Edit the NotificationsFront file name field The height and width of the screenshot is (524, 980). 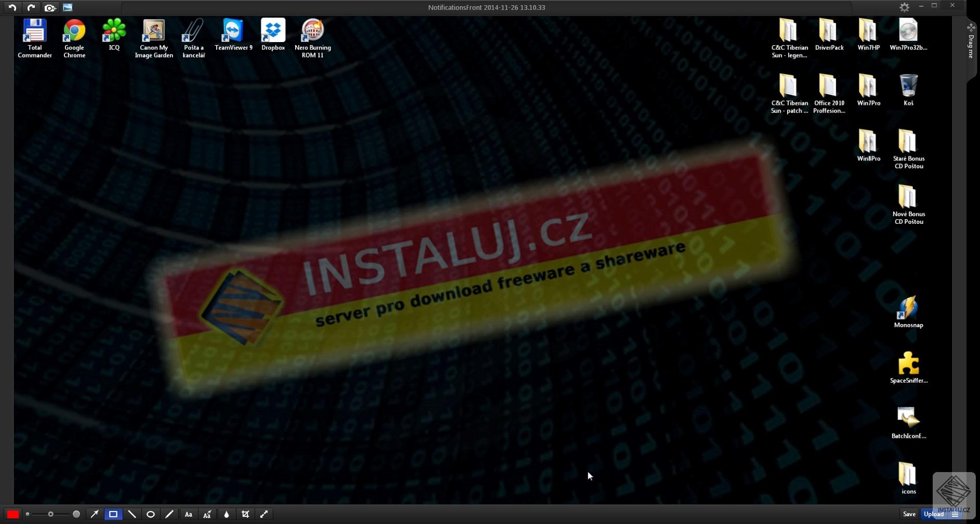point(486,7)
